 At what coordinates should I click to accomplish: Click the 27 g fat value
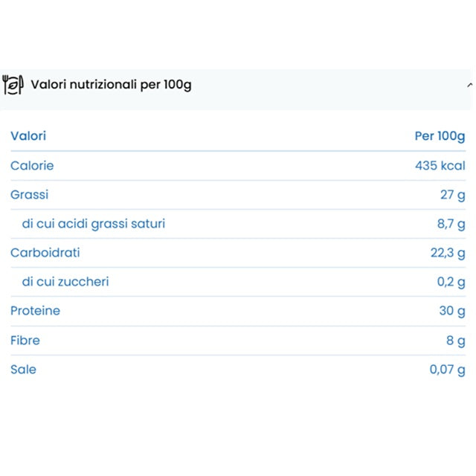coord(452,195)
